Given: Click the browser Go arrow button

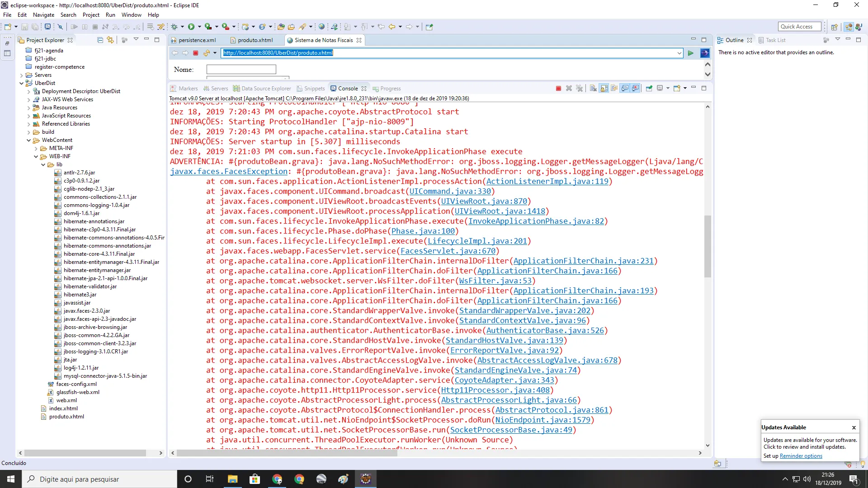Looking at the screenshot, I should click(x=690, y=53).
